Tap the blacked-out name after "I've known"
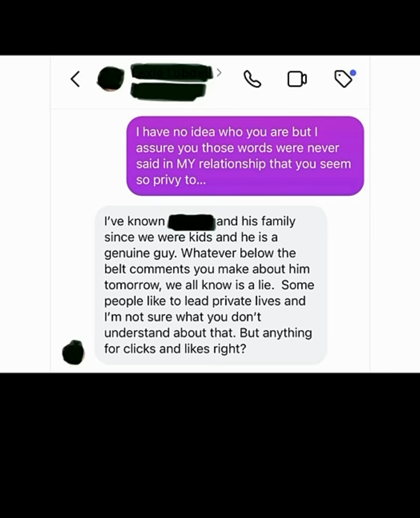 click(x=191, y=222)
